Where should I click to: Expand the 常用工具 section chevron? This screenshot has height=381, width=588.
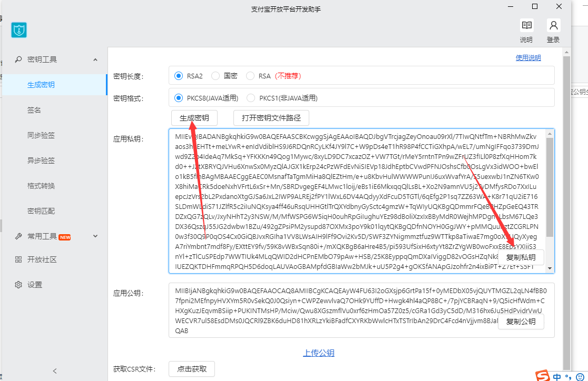[95, 236]
